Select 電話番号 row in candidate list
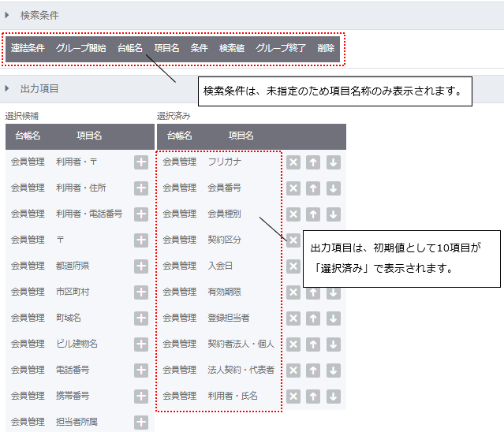Image resolution: width=504 pixels, height=432 pixels. click(x=73, y=370)
